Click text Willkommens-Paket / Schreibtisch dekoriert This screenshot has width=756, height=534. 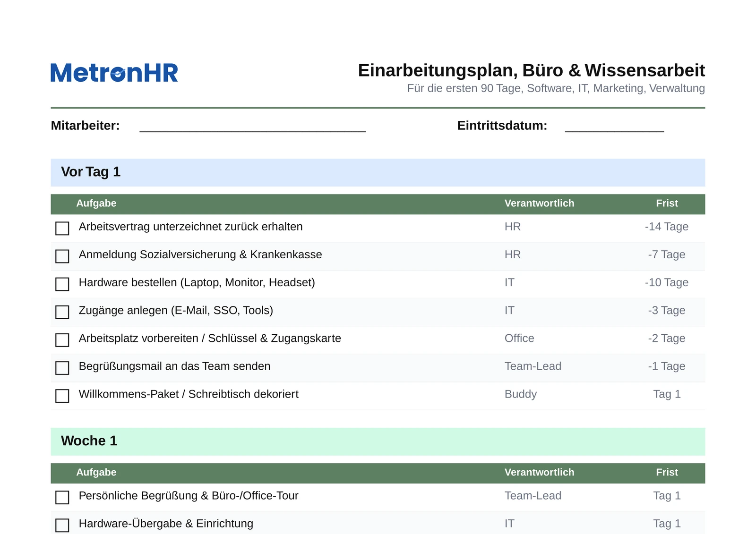click(x=189, y=394)
